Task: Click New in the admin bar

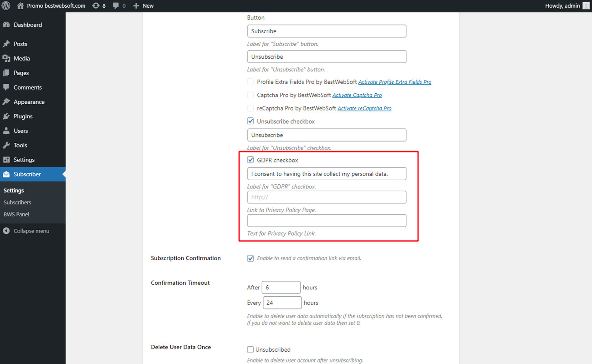Action: [148, 6]
